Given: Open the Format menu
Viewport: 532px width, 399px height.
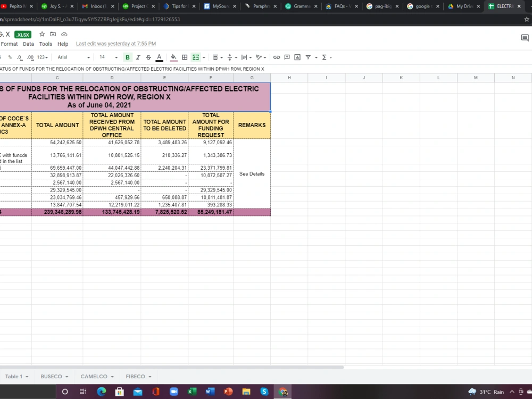Looking at the screenshot, I should pyautogui.click(x=9, y=44).
